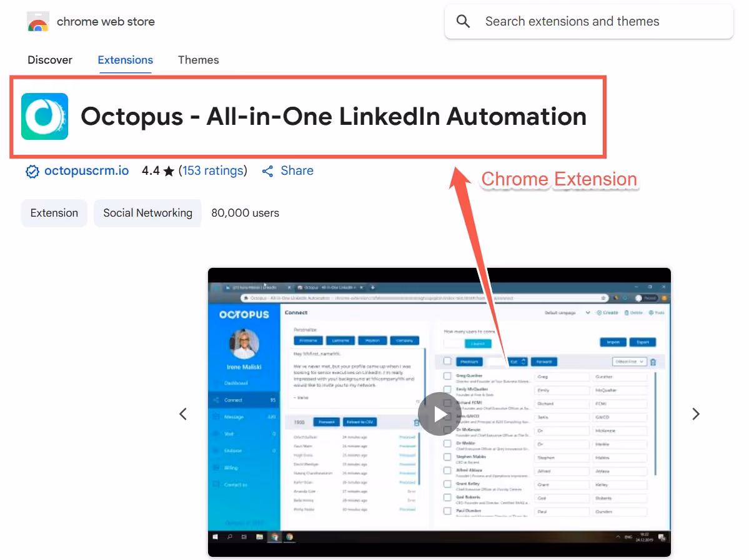Image resolution: width=749 pixels, height=560 pixels.
Task: Click the rating star icon
Action: (169, 171)
